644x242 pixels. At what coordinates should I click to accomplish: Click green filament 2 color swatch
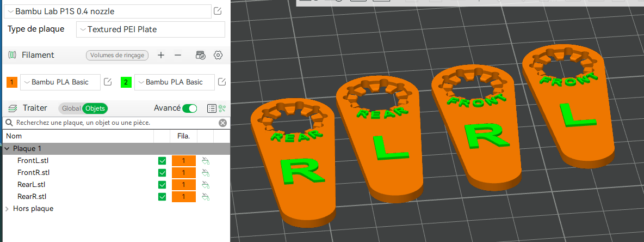(126, 82)
